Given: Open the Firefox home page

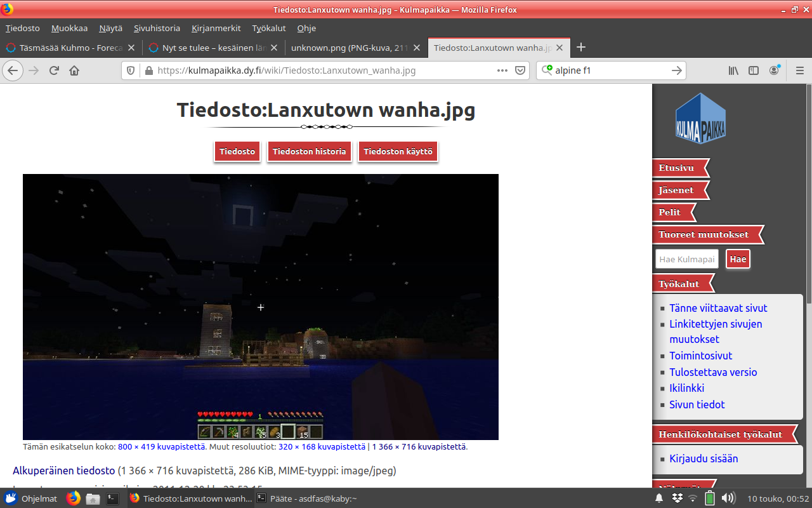Looking at the screenshot, I should [74, 70].
